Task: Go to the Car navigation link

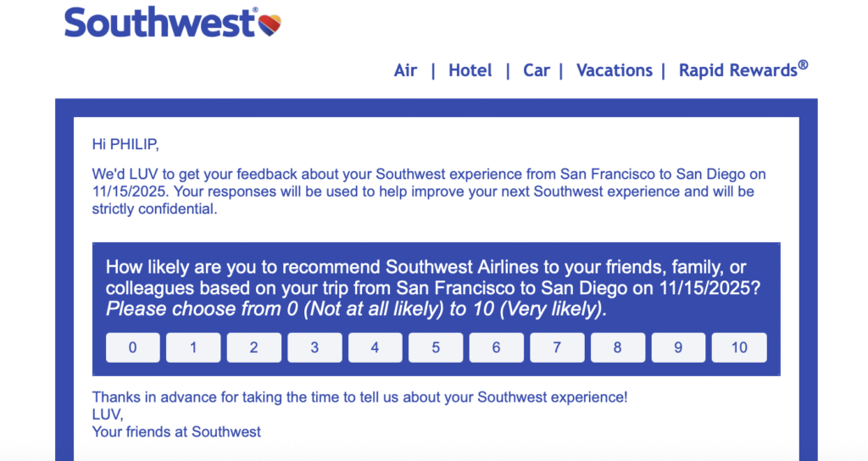Action: pos(537,70)
